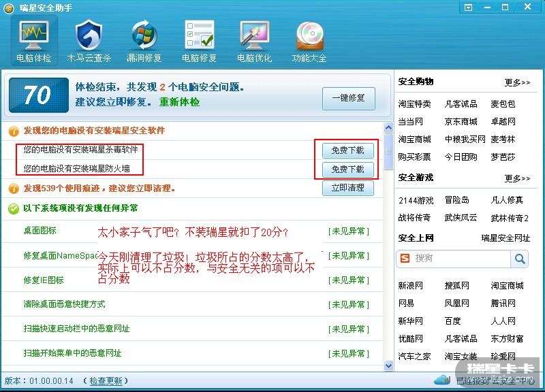This screenshot has width=545, height=392.
Task: Click the score 70 badge
Action: click(39, 95)
